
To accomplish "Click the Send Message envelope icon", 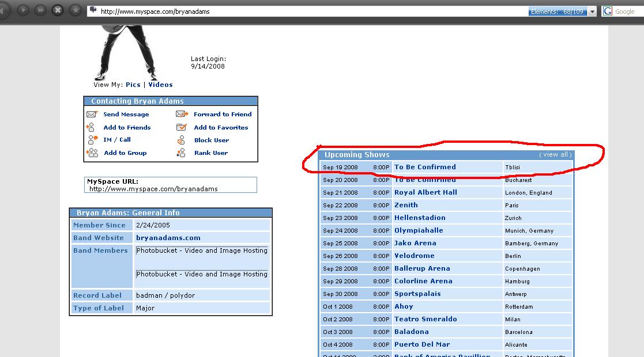I will (92, 115).
